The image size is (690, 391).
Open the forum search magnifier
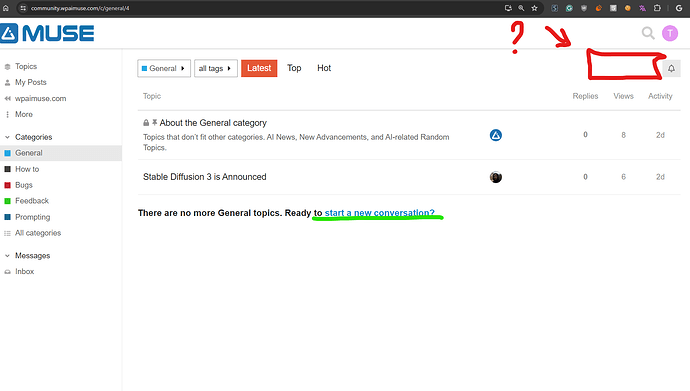coord(648,33)
